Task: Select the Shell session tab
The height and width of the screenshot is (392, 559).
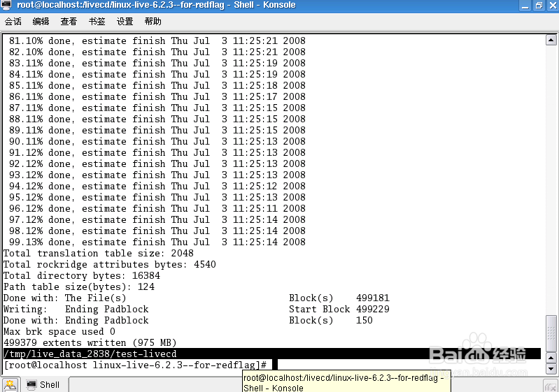Action: 44,385
